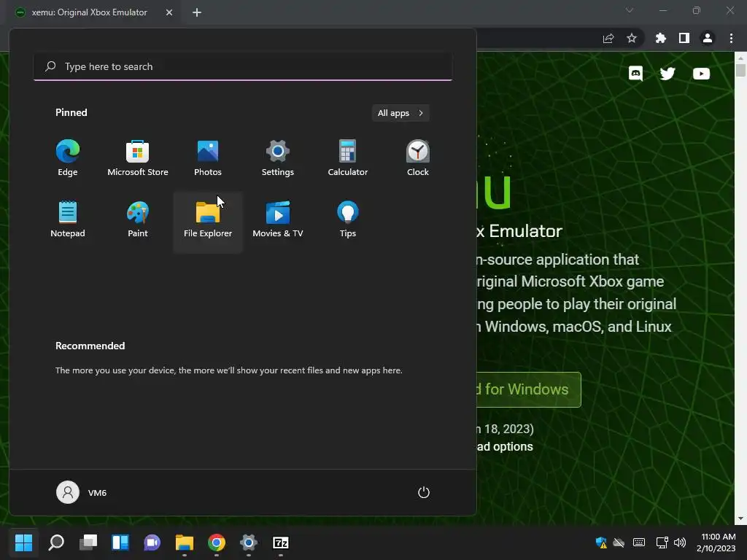Switch to Chrome on the taskbar

216,542
